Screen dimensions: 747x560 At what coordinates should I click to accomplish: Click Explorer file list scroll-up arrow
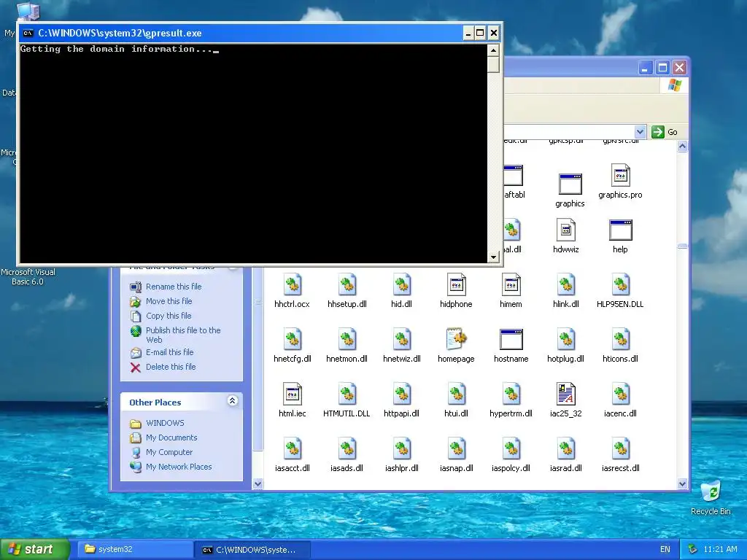682,146
